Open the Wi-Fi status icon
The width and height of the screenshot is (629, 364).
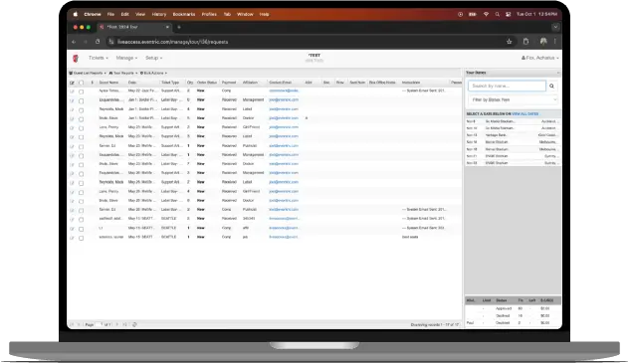[x=486, y=14]
